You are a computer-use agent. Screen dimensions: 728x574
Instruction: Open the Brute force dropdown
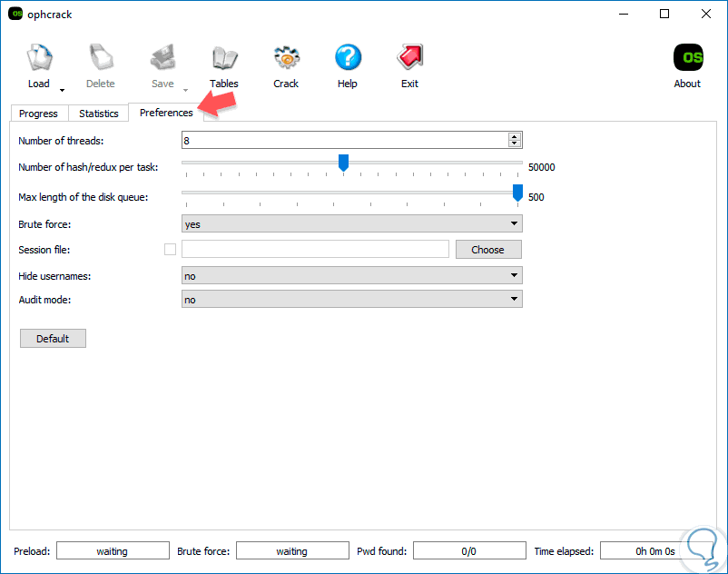tap(352, 223)
